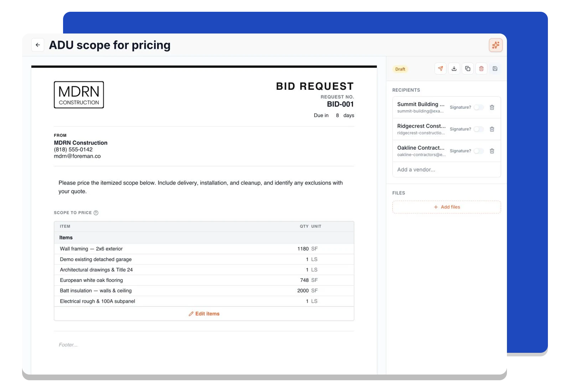Screen dimensions: 570x392
Task: Duplicate the bid request with copy icon
Action: [x=468, y=69]
